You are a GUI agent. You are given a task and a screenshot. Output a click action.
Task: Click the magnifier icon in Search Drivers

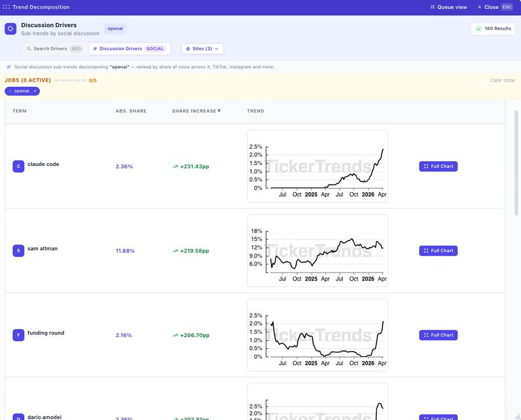(x=29, y=49)
